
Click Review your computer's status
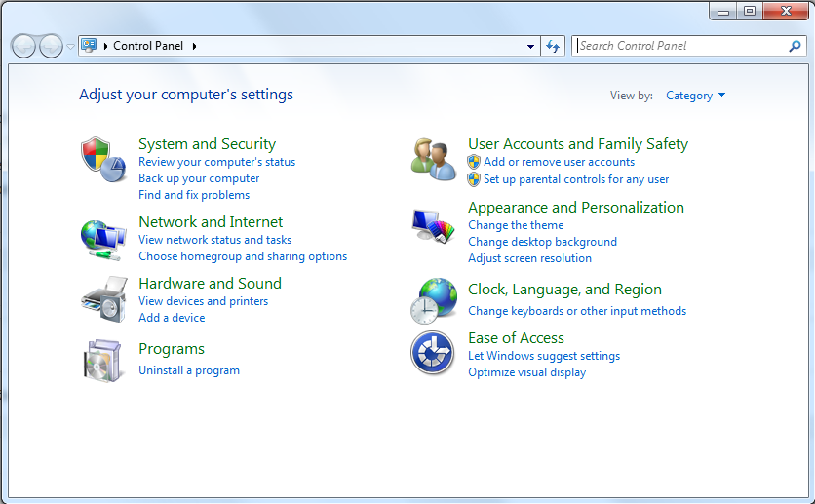click(216, 162)
